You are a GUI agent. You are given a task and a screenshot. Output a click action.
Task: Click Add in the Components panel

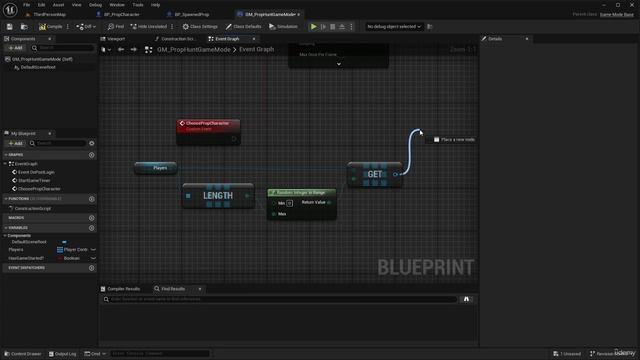point(16,48)
